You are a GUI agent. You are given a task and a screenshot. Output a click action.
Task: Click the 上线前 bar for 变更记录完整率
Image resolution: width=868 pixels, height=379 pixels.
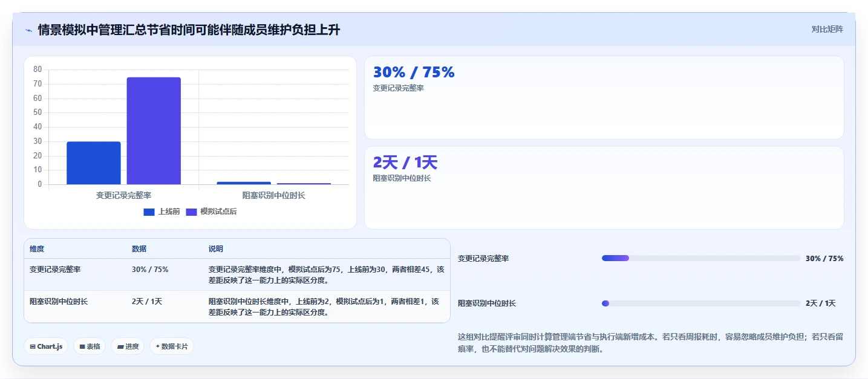pyautogui.click(x=94, y=163)
